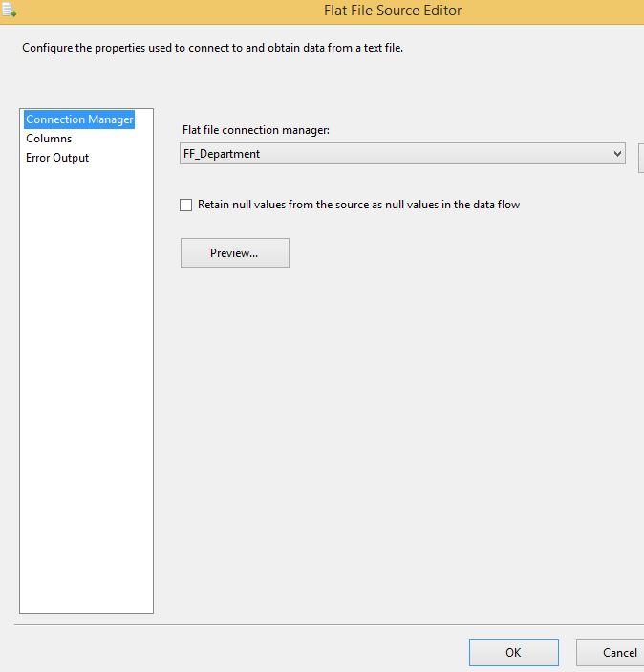Click the partially visible button beside the dropdown

[x=640, y=157]
